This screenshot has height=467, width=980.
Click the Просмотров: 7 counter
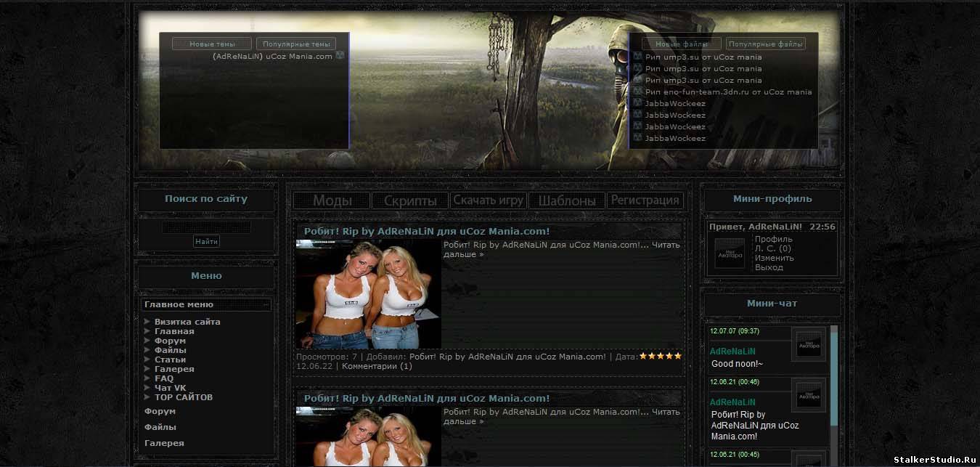327,357
